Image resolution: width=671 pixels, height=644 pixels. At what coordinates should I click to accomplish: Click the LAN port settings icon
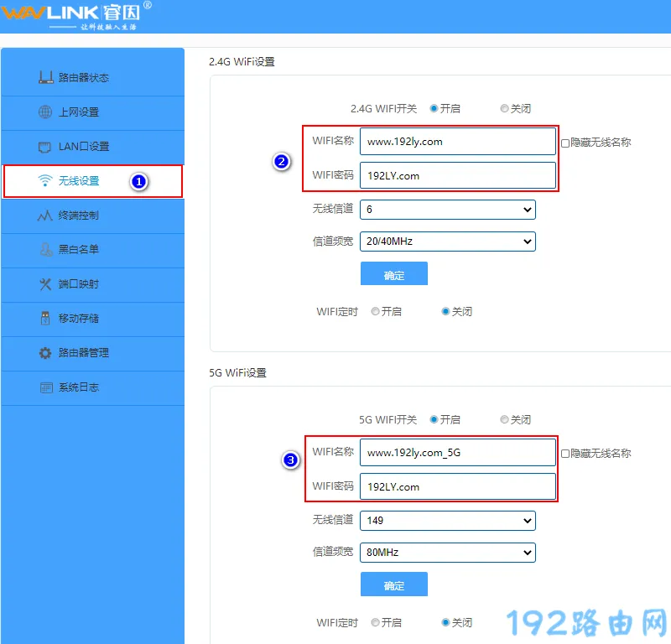point(45,147)
